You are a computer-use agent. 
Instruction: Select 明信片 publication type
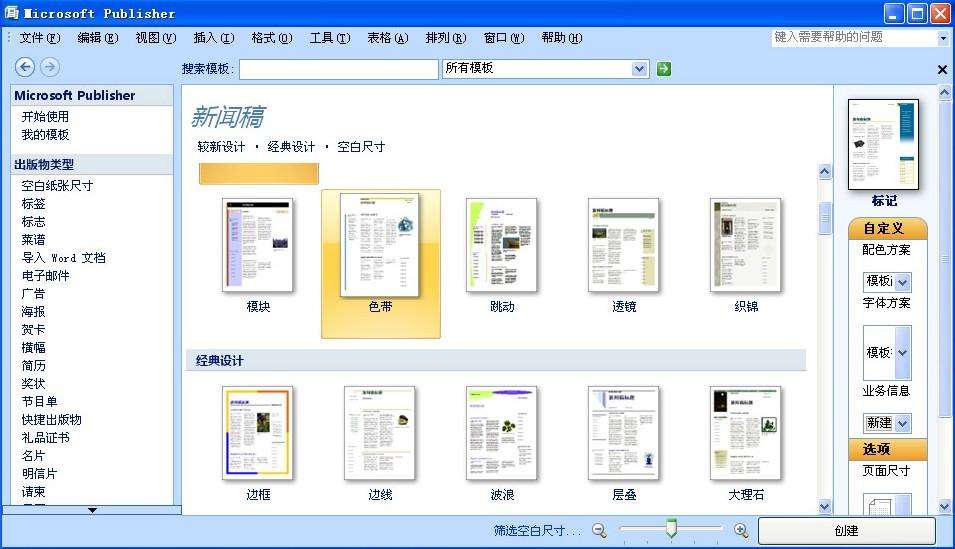coord(40,473)
